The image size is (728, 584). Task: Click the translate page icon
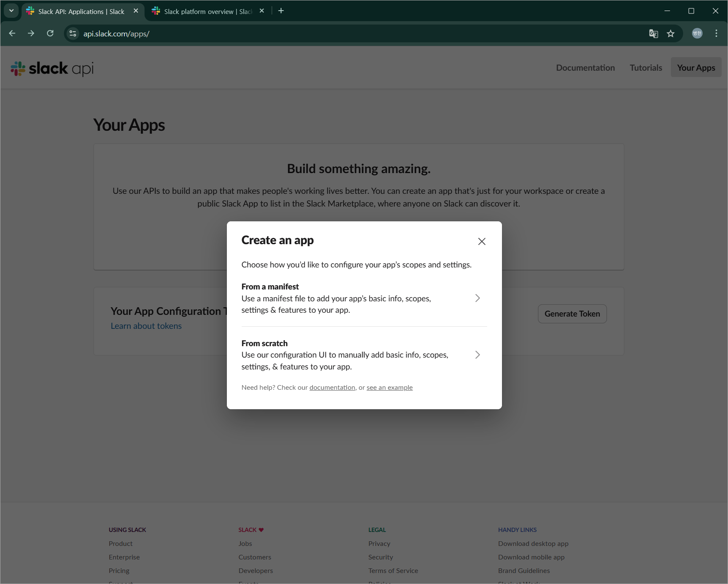(x=654, y=33)
